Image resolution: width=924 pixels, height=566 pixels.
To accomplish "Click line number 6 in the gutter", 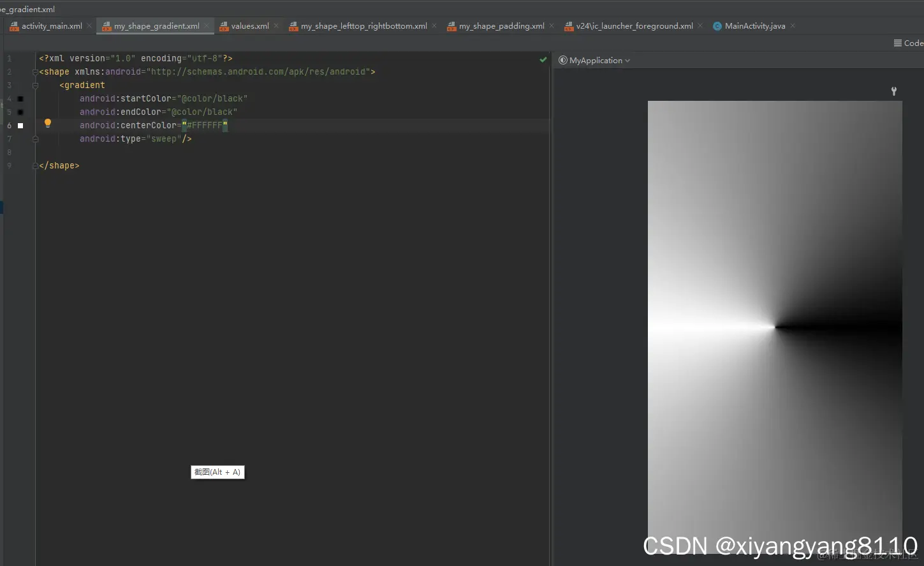I will pos(9,126).
